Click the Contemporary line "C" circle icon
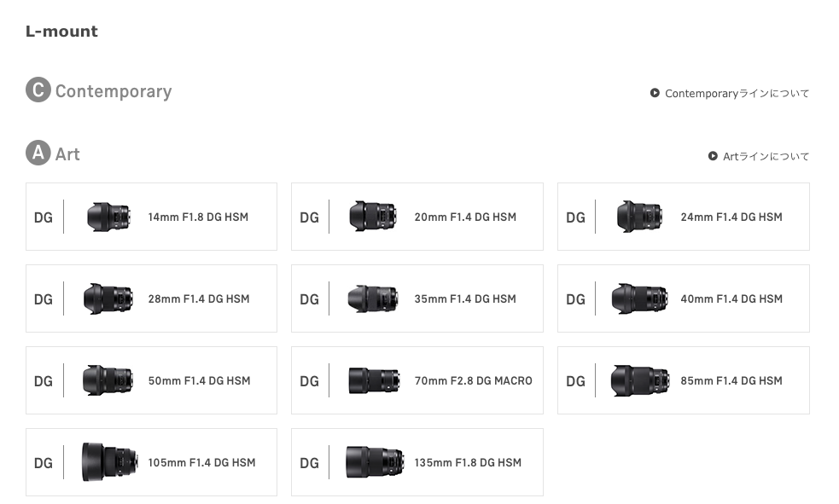 pyautogui.click(x=38, y=90)
